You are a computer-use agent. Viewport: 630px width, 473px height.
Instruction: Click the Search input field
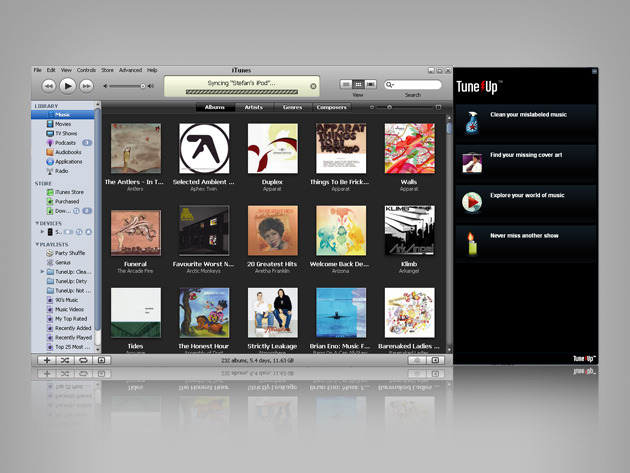tap(417, 85)
